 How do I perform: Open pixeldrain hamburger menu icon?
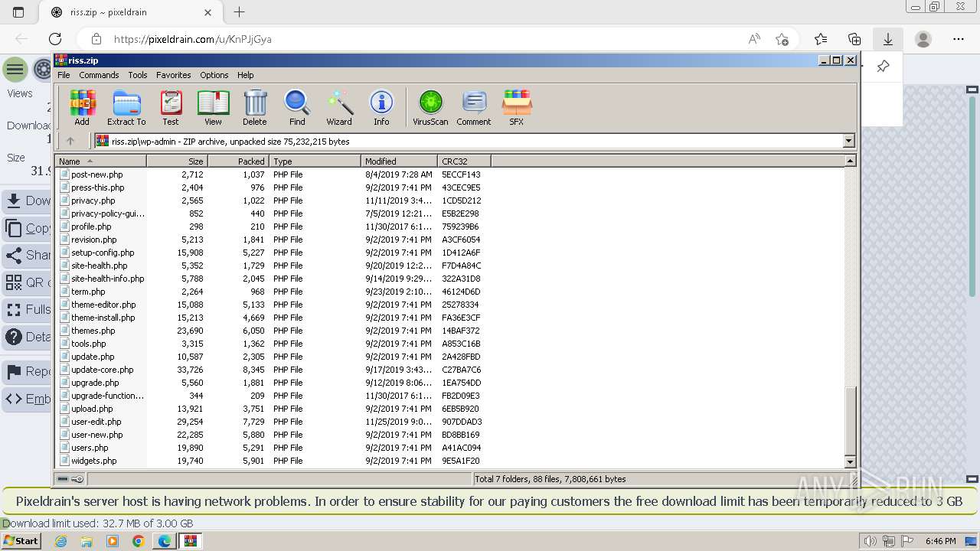point(15,70)
